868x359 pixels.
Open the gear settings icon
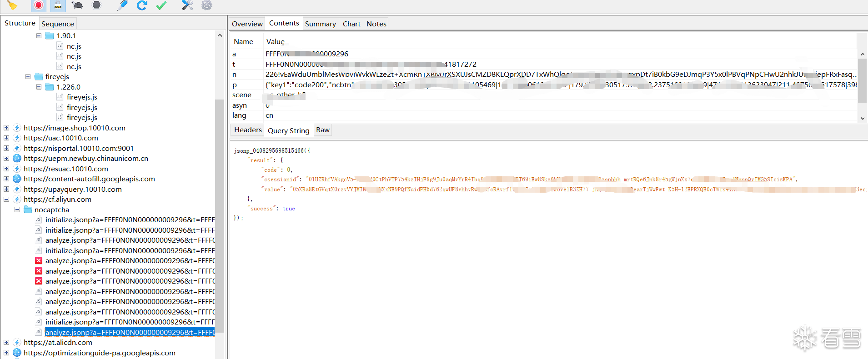(207, 5)
